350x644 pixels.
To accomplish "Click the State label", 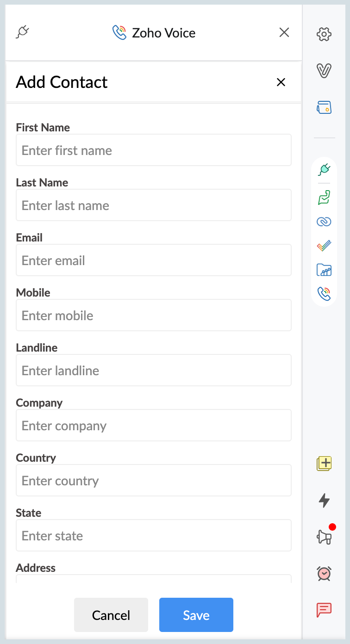I will click(28, 513).
